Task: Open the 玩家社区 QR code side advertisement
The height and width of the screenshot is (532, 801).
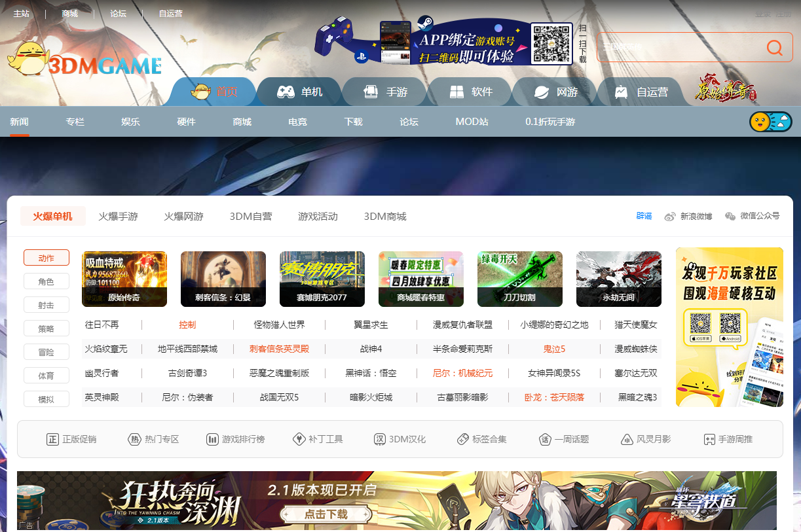Action: click(730, 327)
